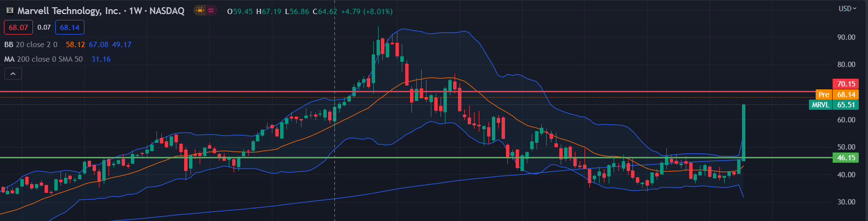This screenshot has height=221, width=868.
Task: Click the blue buy price 68.14 button
Action: [x=70, y=27]
